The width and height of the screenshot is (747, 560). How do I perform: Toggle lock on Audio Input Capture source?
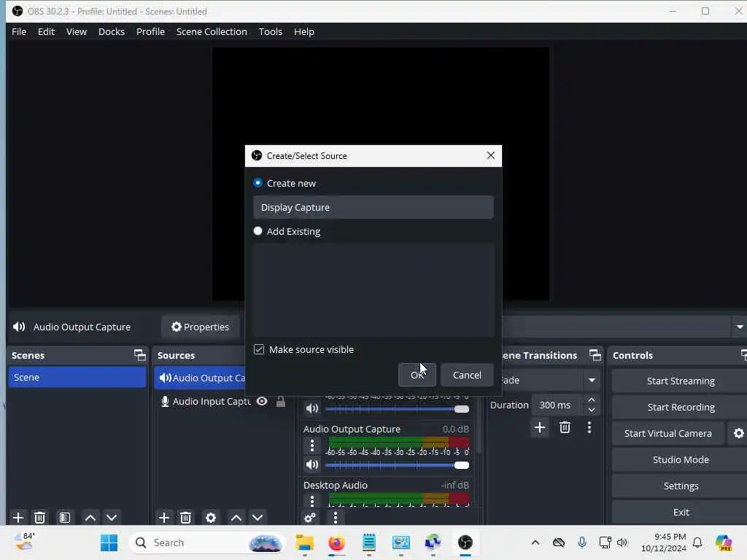click(x=281, y=402)
